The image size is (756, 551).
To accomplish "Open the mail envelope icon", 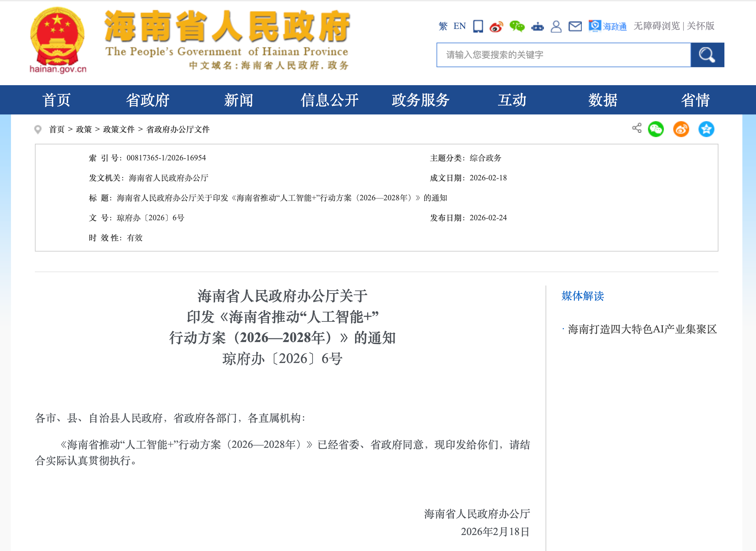I will tap(575, 26).
